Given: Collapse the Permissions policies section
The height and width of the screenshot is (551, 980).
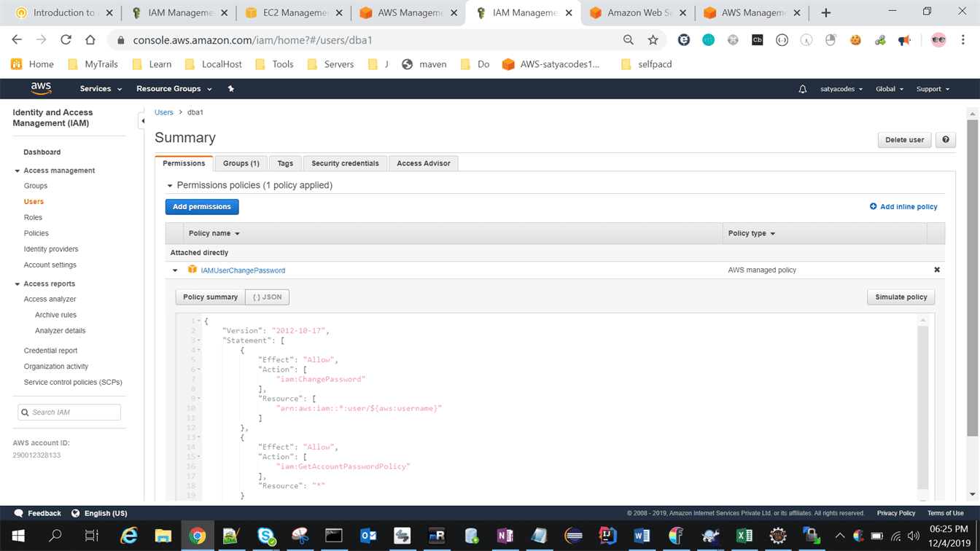Looking at the screenshot, I should [x=170, y=186].
